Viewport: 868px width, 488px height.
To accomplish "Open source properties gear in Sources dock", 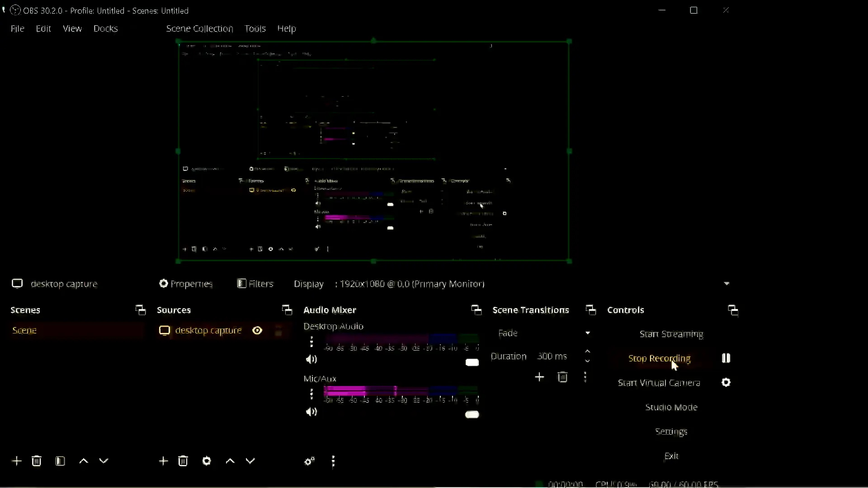I will (207, 461).
